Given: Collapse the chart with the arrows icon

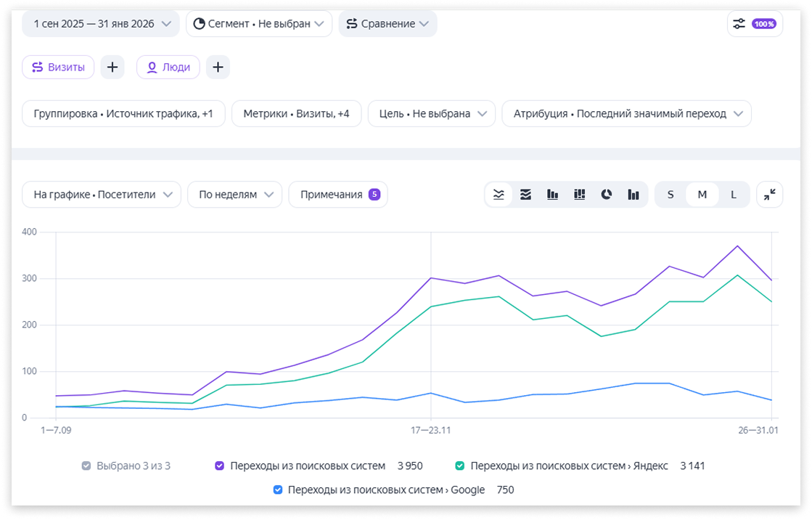Looking at the screenshot, I should tap(769, 195).
